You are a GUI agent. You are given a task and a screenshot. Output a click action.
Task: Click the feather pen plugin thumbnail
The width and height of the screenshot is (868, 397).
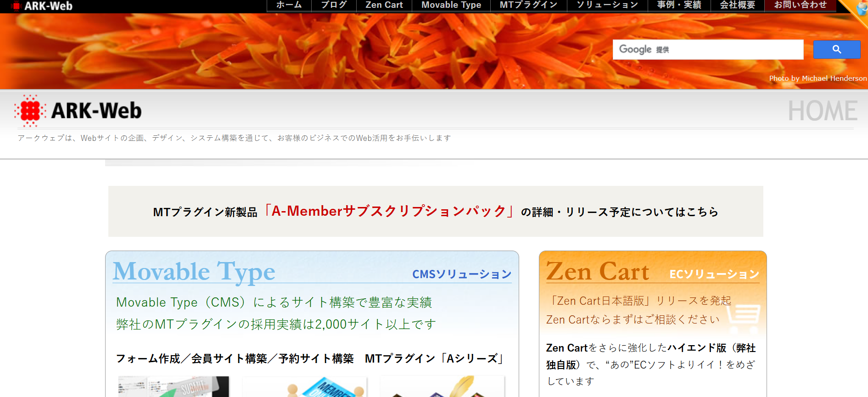[x=442, y=386]
